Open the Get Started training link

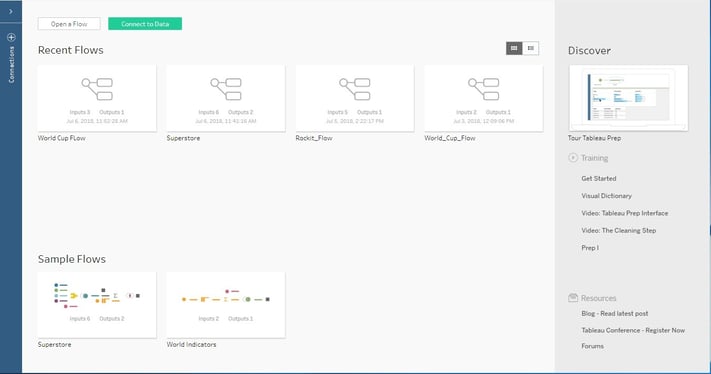coord(599,179)
